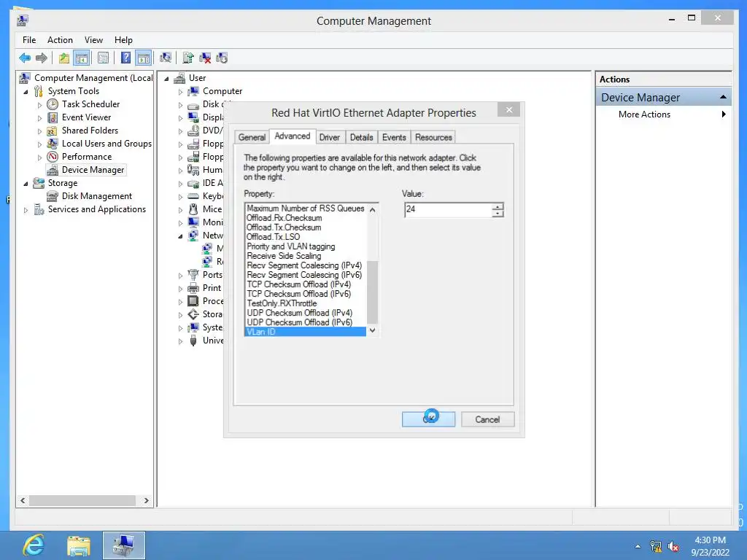Select Offload.Tx.LSO property
Image resolution: width=747 pixels, height=560 pixels.
[273, 237]
